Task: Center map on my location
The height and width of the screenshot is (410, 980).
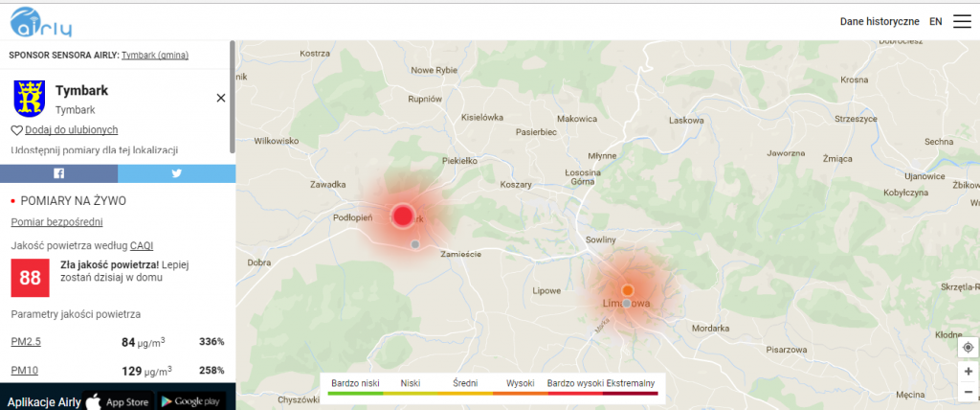Action: [x=968, y=347]
